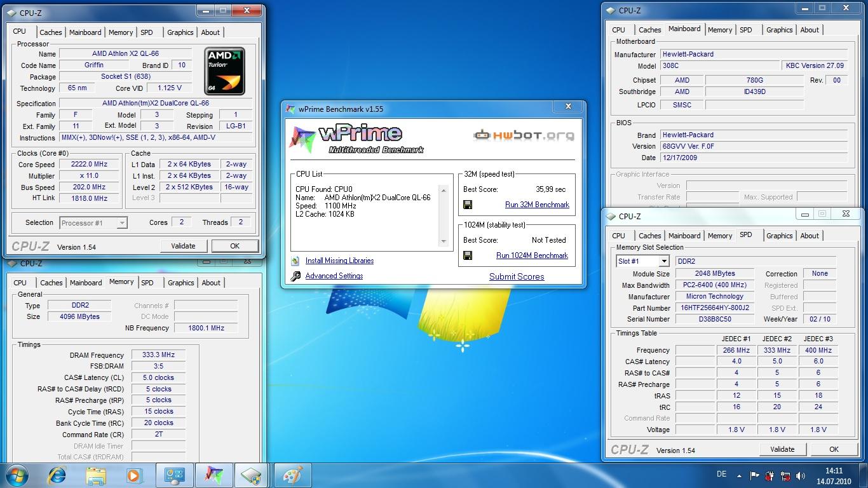Viewport: 868px width, 488px height.
Task: Click OK in SPD window
Action: click(x=834, y=449)
